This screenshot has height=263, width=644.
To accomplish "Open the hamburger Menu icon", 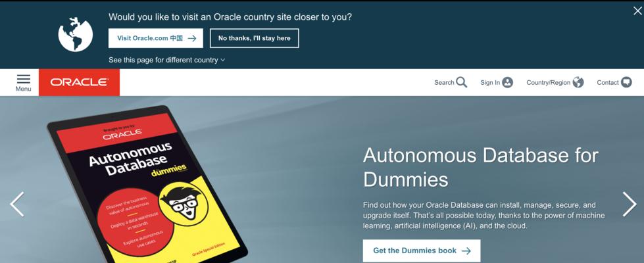I will tap(24, 79).
